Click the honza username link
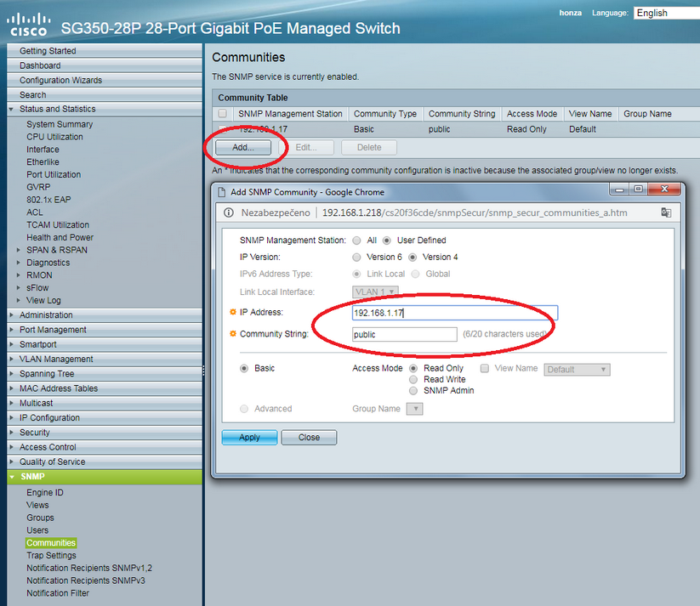The image size is (700, 606). (x=570, y=13)
